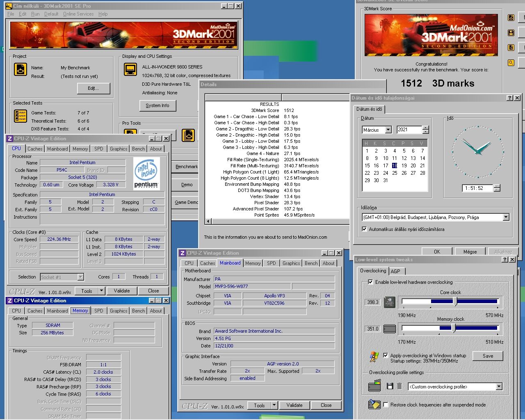Click the monitor icon in Display and CPU Settings
Screen dimensions: 525x420
(x=130, y=69)
